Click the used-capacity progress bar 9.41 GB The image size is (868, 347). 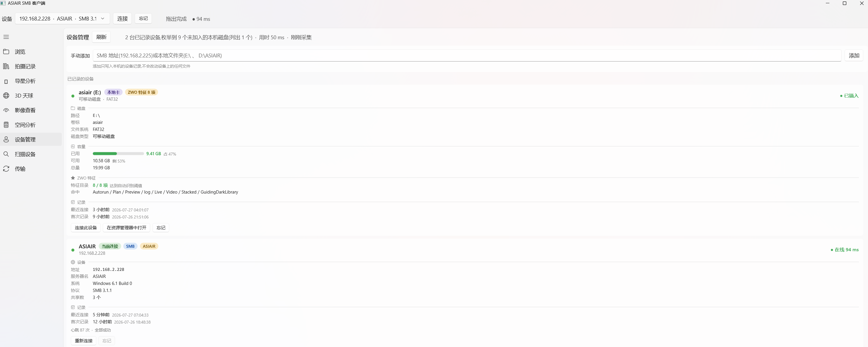point(118,154)
